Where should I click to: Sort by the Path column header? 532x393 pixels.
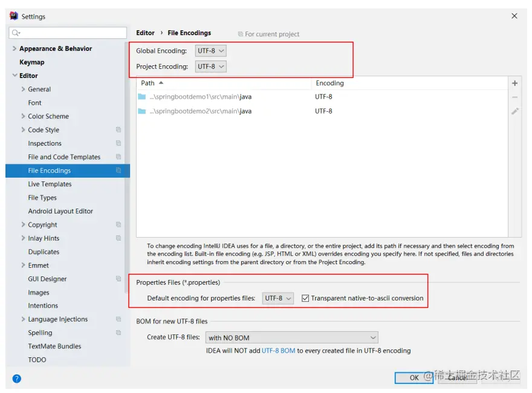pos(224,83)
